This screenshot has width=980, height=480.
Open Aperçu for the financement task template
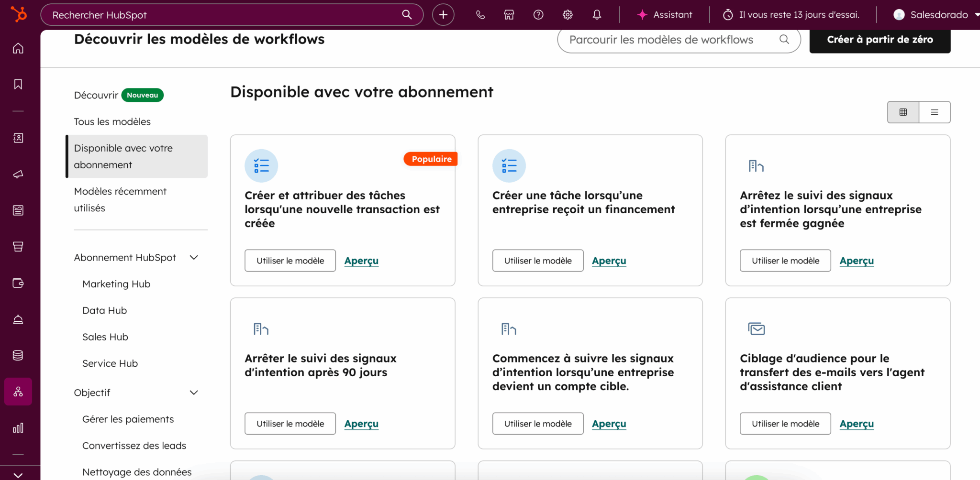pos(609,261)
